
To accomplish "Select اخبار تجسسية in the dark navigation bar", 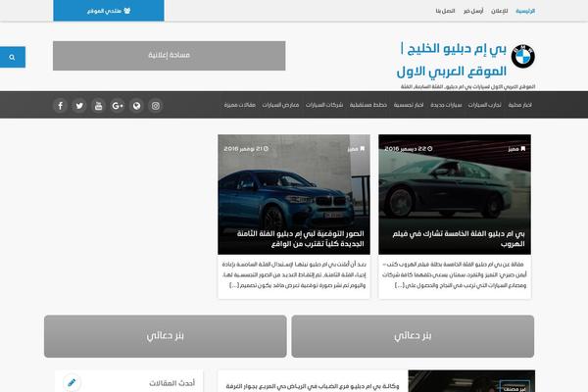I will point(409,105).
